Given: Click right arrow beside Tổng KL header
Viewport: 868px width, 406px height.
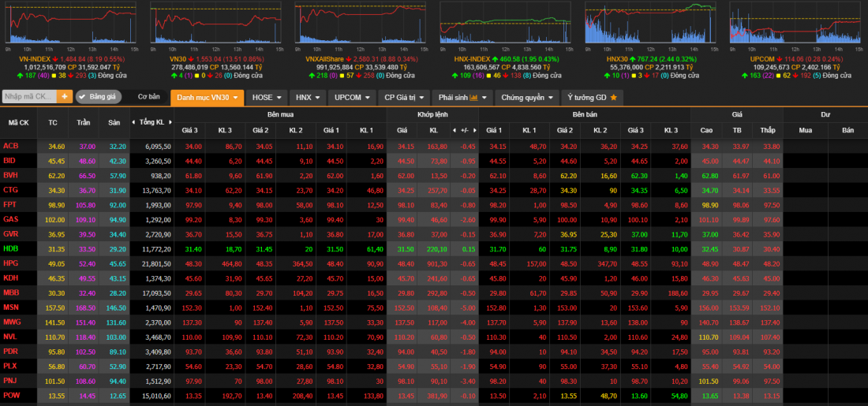Looking at the screenshot, I should click(x=170, y=123).
